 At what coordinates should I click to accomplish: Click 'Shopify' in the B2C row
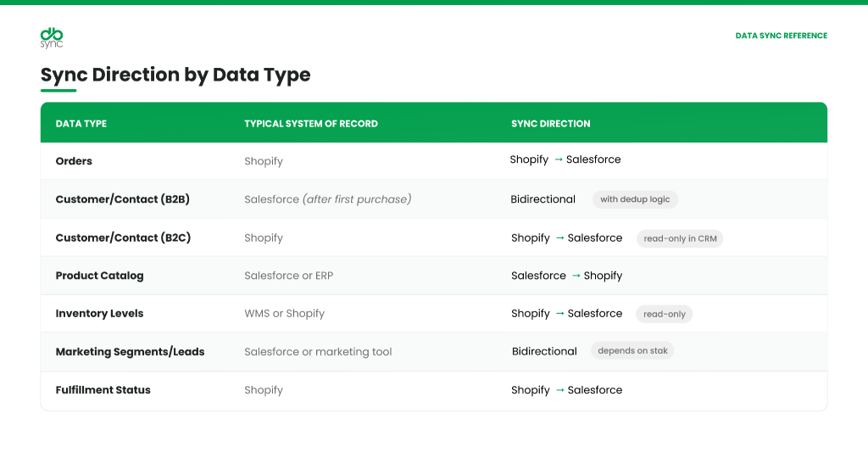point(264,238)
